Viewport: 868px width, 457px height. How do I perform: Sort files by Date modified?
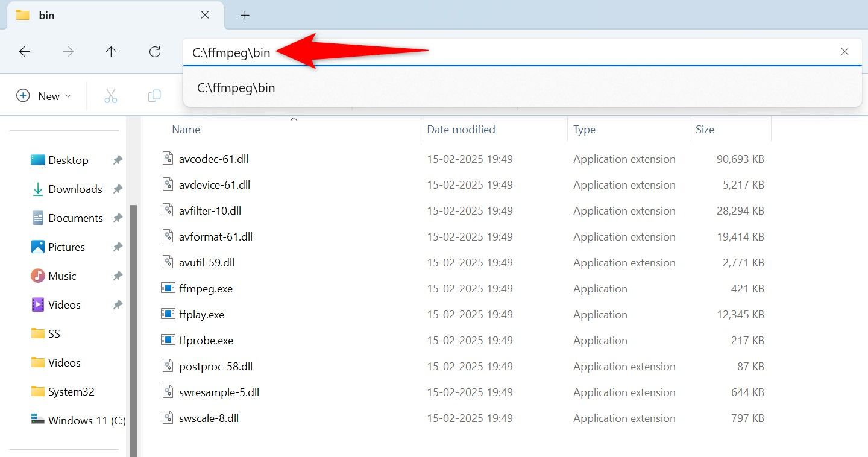click(461, 129)
